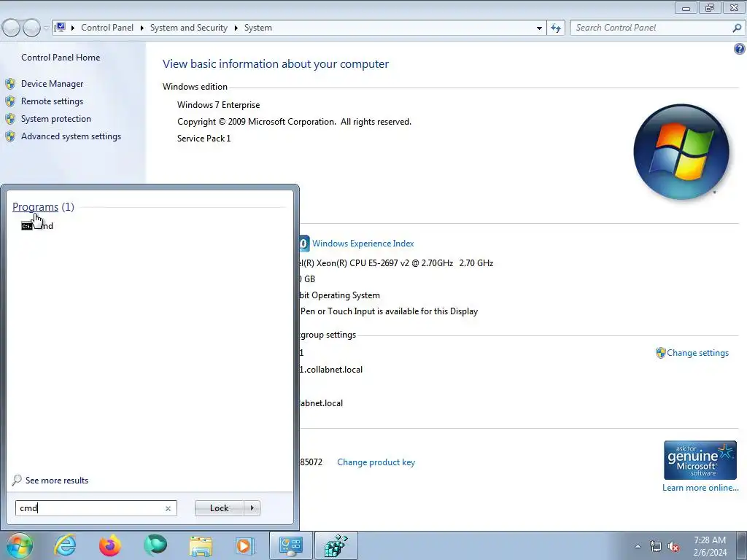
Task: Expand the shutdown options arrow next to Lock
Action: coord(252,508)
